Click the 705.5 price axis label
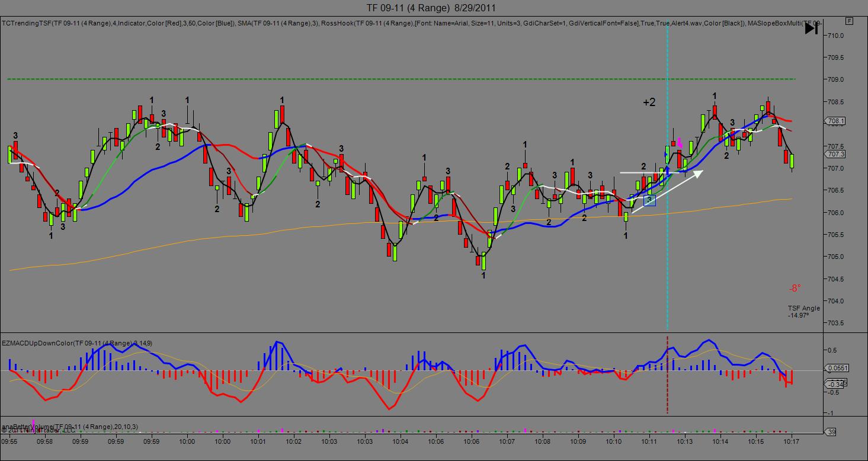868x461 pixels. click(835, 235)
